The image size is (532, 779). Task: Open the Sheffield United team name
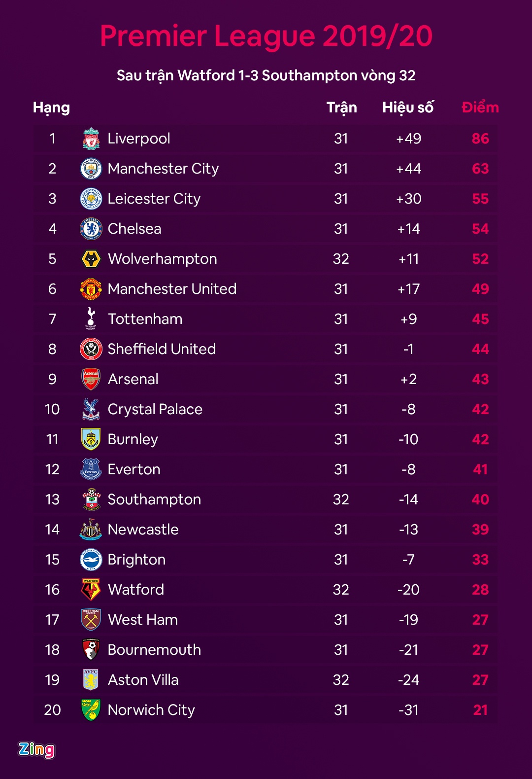(162, 349)
